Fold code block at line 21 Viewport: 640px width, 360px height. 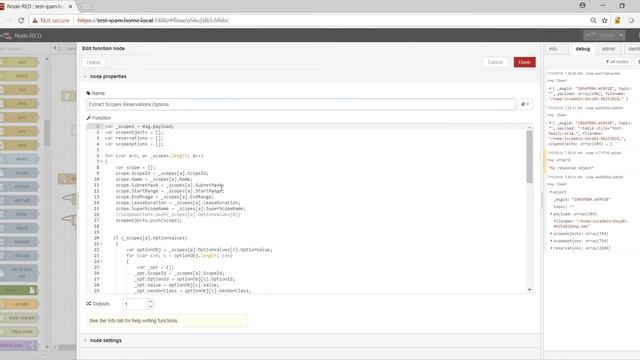[x=102, y=244]
